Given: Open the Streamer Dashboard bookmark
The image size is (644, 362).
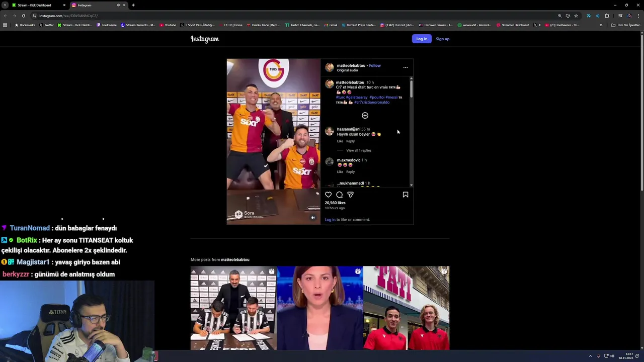Looking at the screenshot, I should pos(513,25).
